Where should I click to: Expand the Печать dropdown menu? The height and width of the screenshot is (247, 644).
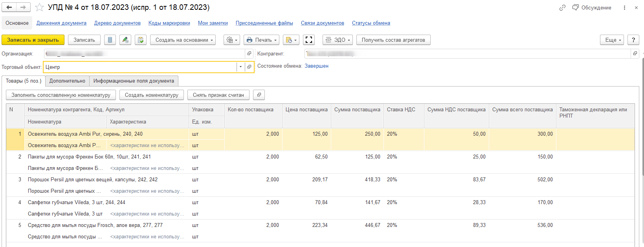(261, 40)
